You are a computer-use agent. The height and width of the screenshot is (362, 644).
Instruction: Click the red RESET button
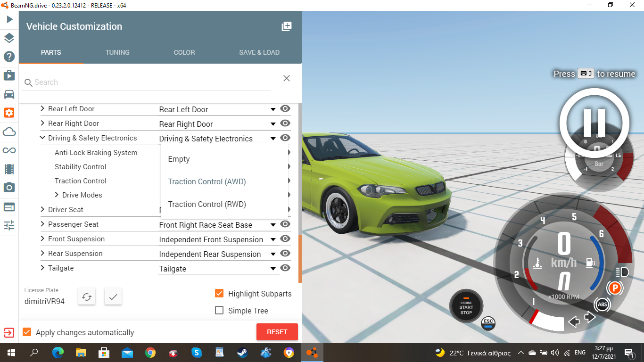pos(277,332)
